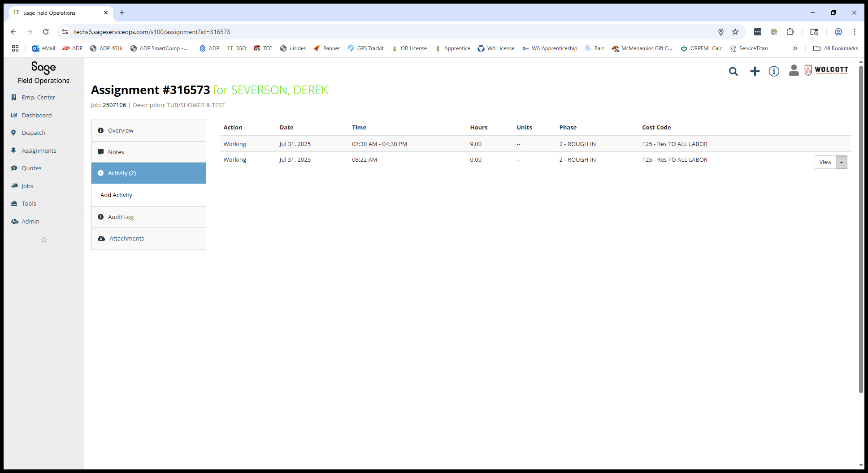Expand the hidden bookmarks chevron

coord(795,48)
